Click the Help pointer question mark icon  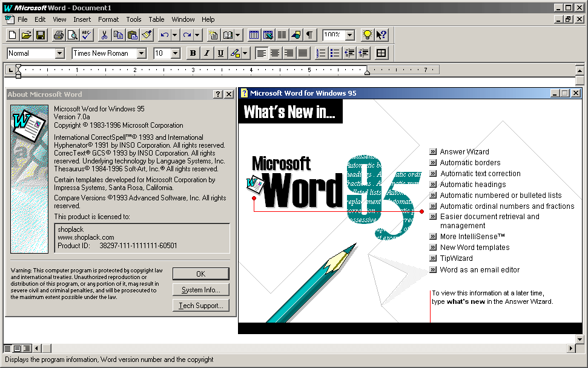[x=382, y=35]
